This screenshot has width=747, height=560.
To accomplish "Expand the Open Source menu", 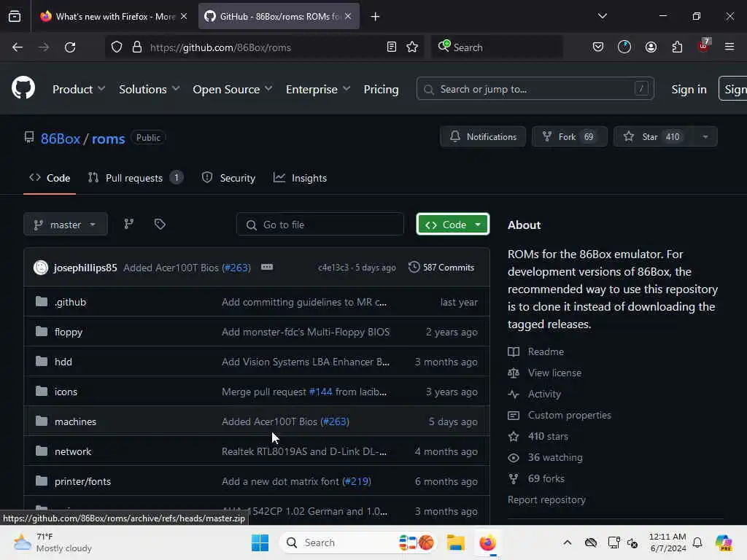I will point(233,89).
